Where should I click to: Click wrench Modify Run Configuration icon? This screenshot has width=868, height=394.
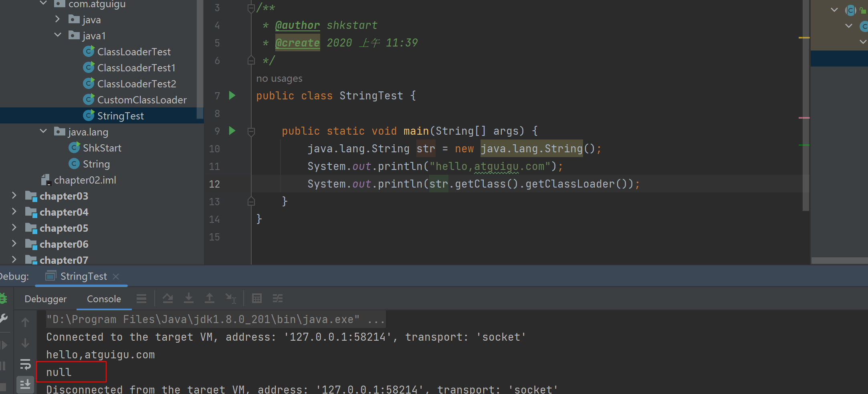3,319
